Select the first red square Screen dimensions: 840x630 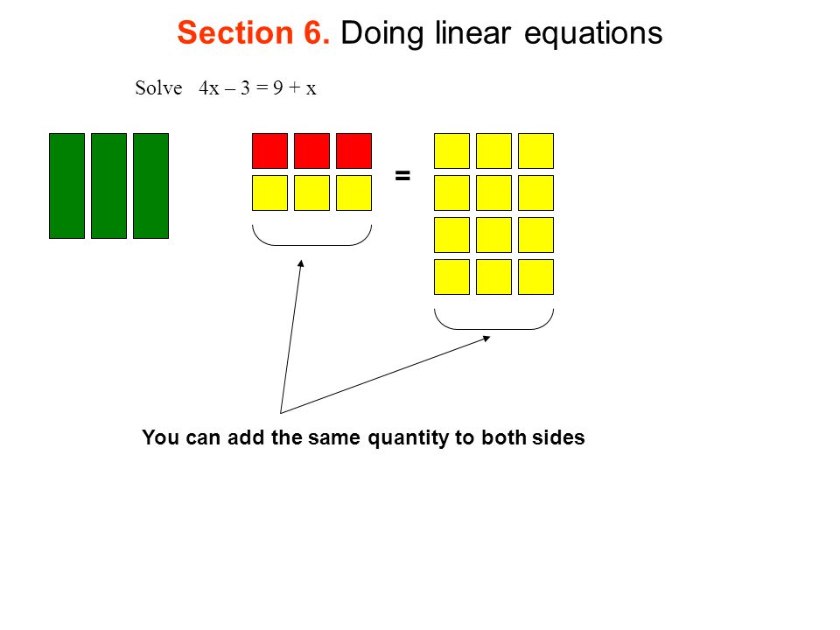pyautogui.click(x=270, y=151)
